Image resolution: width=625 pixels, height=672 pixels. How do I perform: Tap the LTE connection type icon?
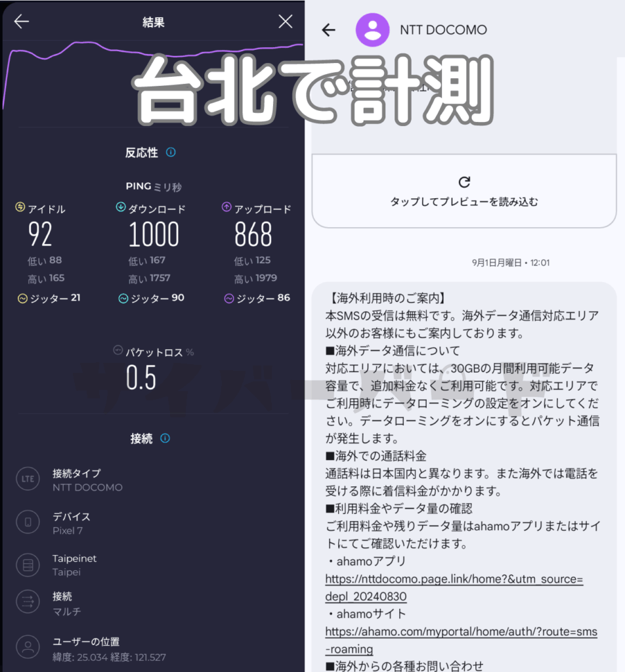[x=28, y=478]
